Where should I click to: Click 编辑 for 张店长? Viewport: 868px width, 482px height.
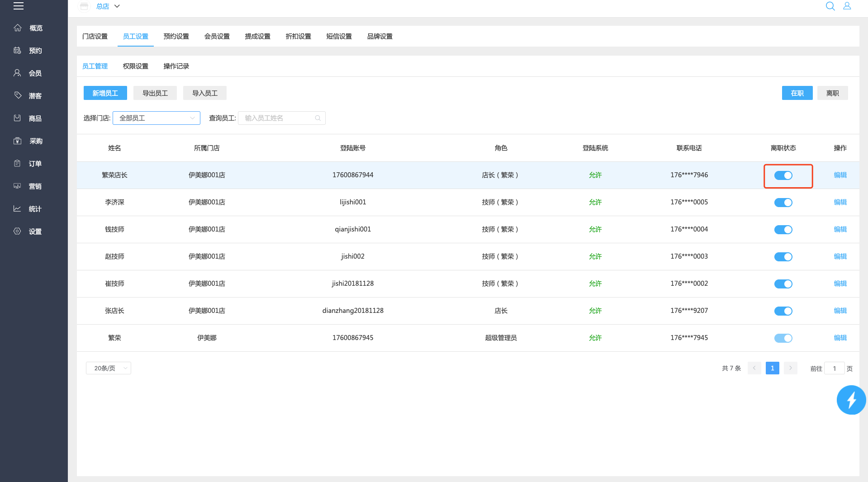840,311
